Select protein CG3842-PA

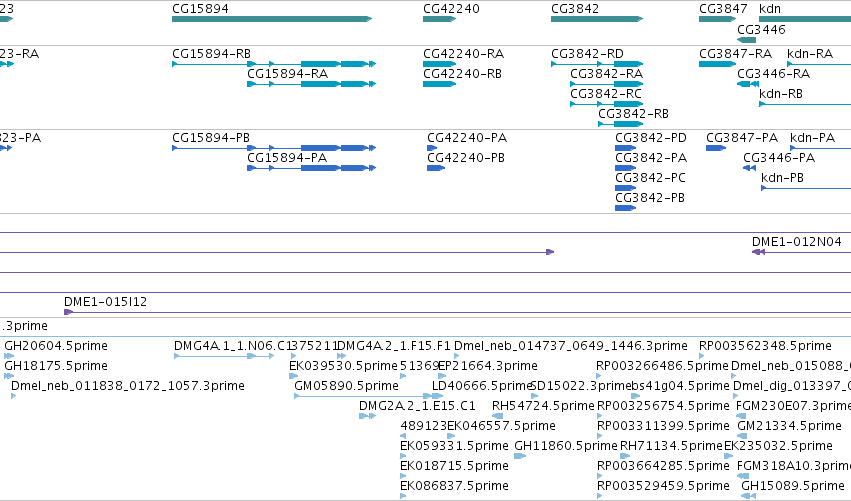pyautogui.click(x=625, y=168)
